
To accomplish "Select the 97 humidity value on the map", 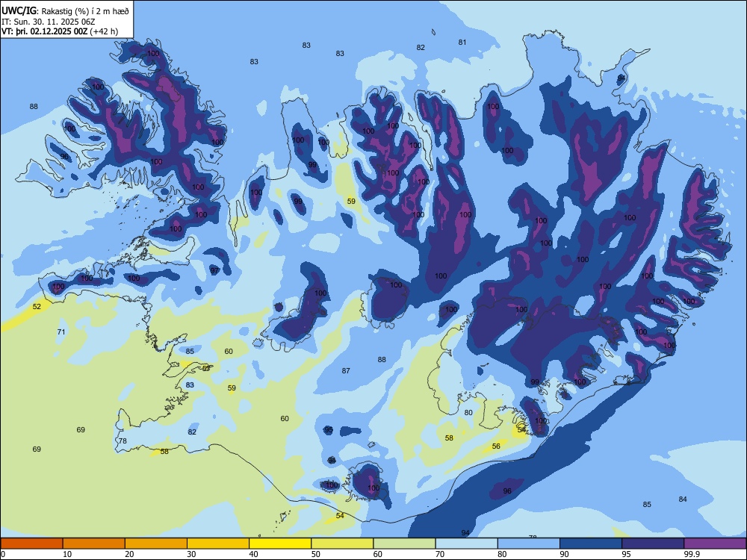I will 214,270.
